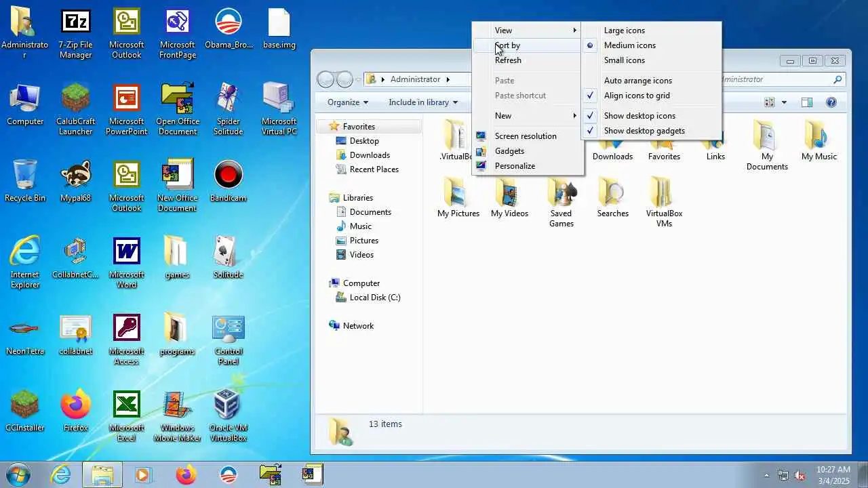The height and width of the screenshot is (488, 868).
Task: Select the Microsoft PowerPoint desktop icon
Action: click(126, 110)
